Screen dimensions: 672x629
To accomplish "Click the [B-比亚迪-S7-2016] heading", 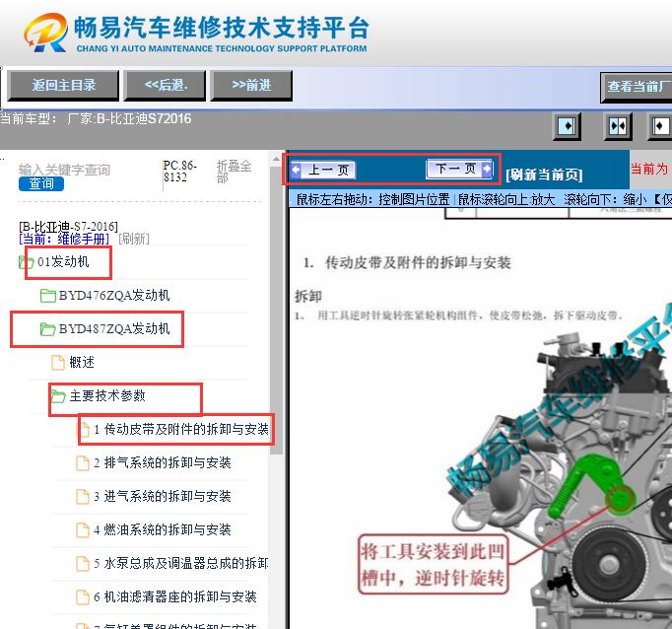I will (69, 226).
